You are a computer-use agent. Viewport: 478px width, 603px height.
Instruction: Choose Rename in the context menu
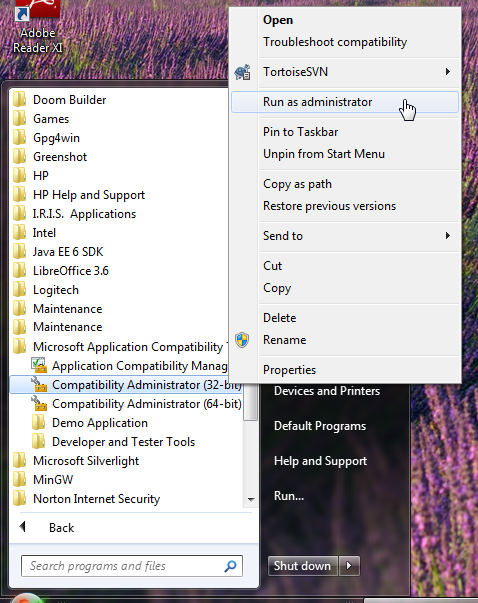[x=285, y=340]
